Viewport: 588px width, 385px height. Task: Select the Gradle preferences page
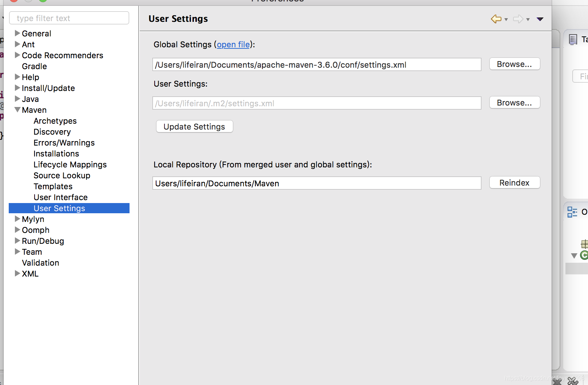[34, 66]
